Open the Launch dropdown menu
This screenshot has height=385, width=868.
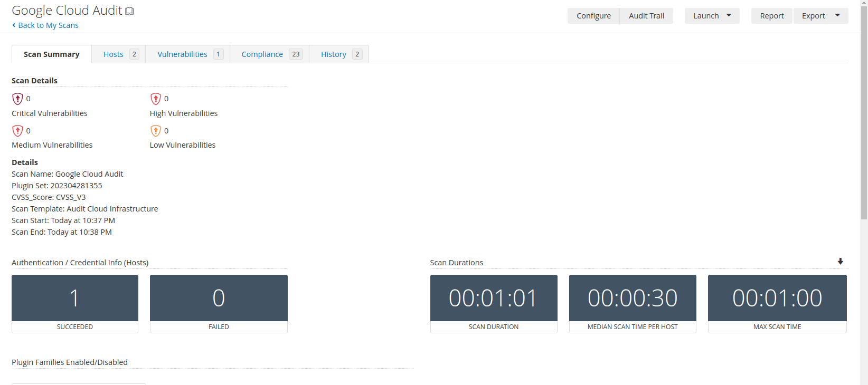(x=712, y=16)
